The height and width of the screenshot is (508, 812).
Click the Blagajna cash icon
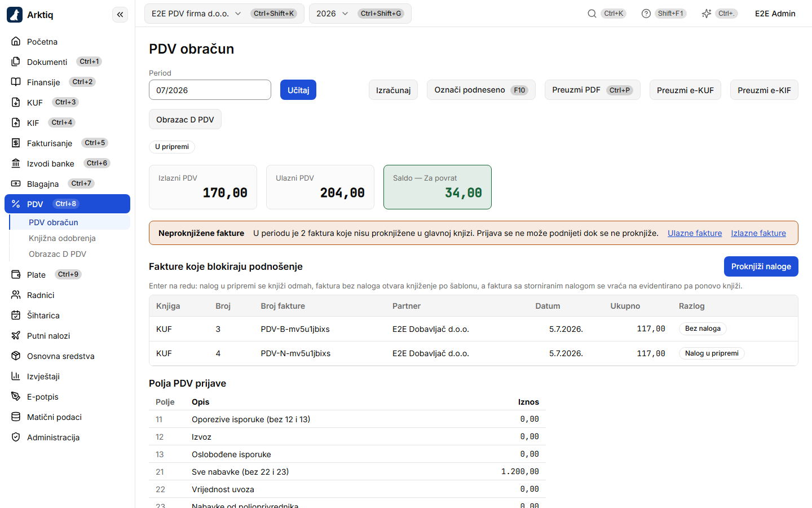pos(16,184)
